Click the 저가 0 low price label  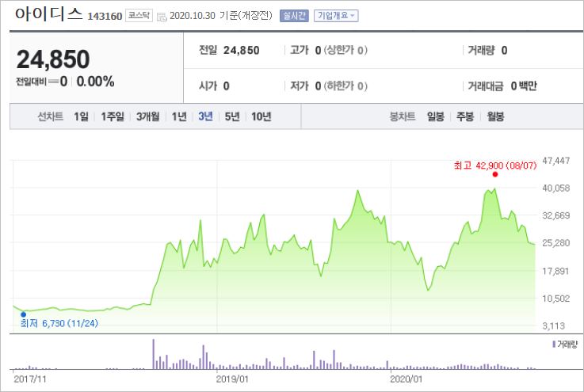point(329,86)
